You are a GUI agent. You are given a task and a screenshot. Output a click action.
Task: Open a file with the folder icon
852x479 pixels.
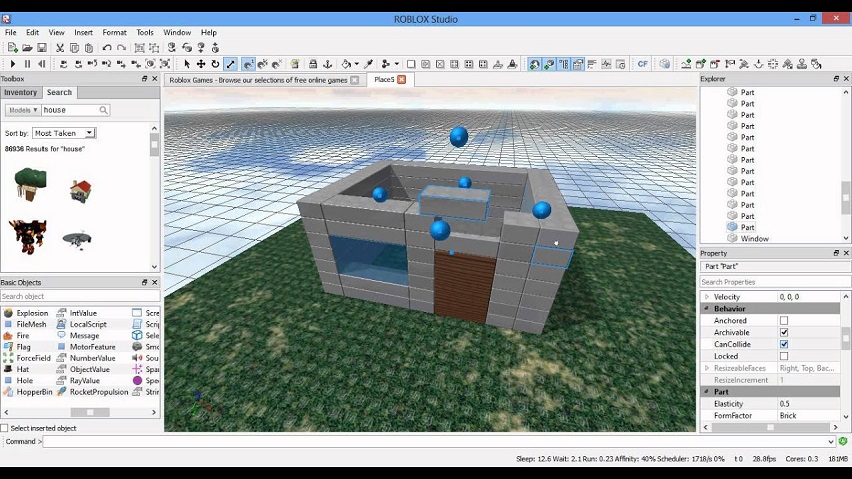pyautogui.click(x=27, y=48)
